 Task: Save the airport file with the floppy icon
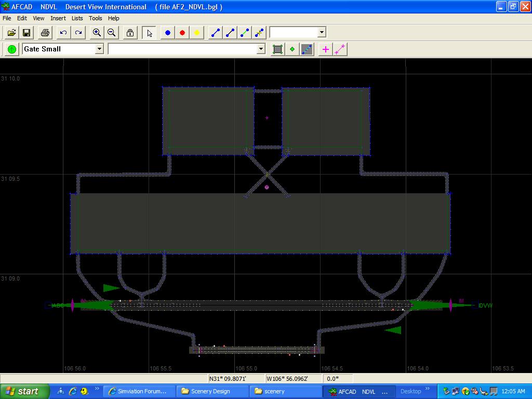26,33
